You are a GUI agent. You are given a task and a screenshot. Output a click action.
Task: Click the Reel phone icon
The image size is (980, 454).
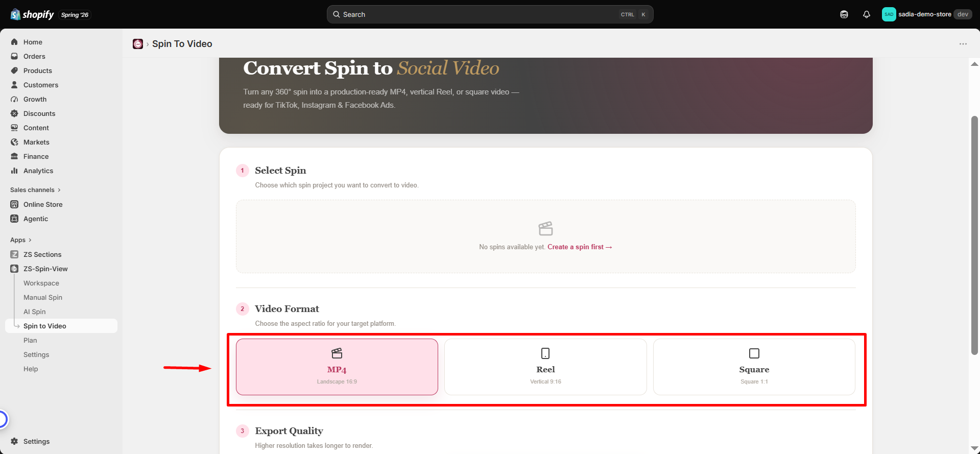tap(545, 353)
